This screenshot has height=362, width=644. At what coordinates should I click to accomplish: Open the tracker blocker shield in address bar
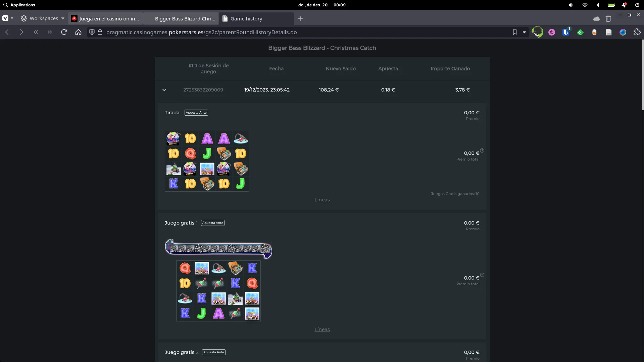pyautogui.click(x=92, y=32)
